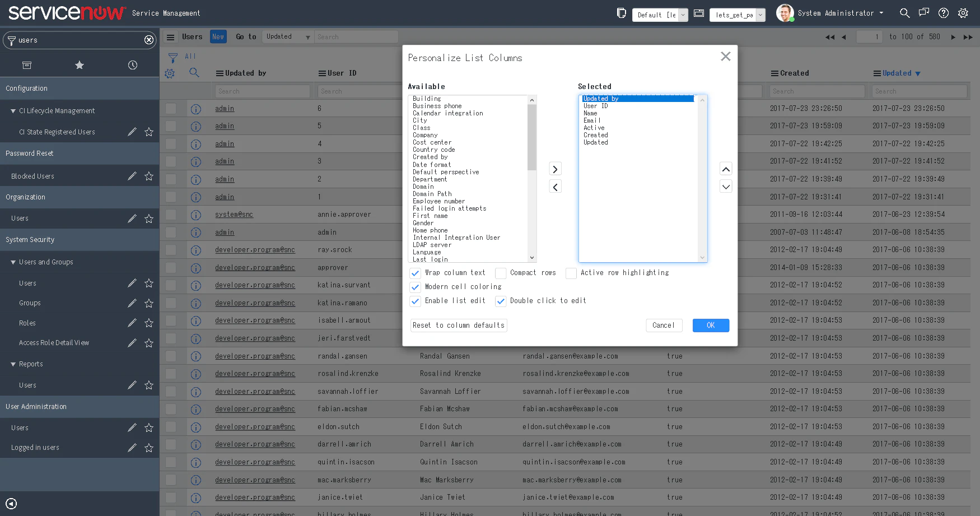Screen dimensions: 980x516
Task: Click the help question mark icon
Action: [x=944, y=13]
